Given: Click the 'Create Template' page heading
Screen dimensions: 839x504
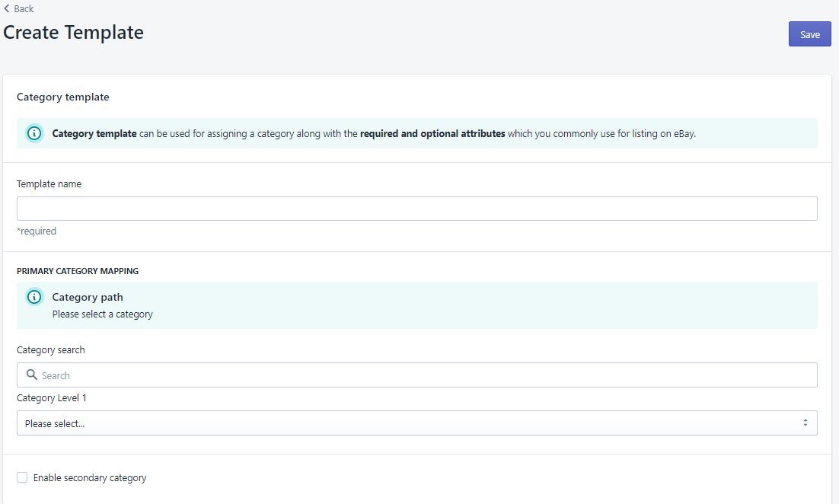Looking at the screenshot, I should click(x=74, y=33).
